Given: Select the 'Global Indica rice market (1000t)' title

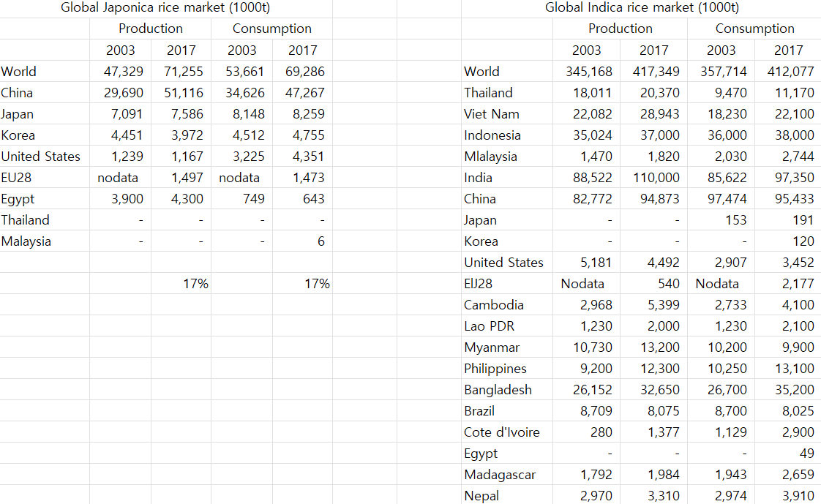Looking at the screenshot, I should coord(642,8).
